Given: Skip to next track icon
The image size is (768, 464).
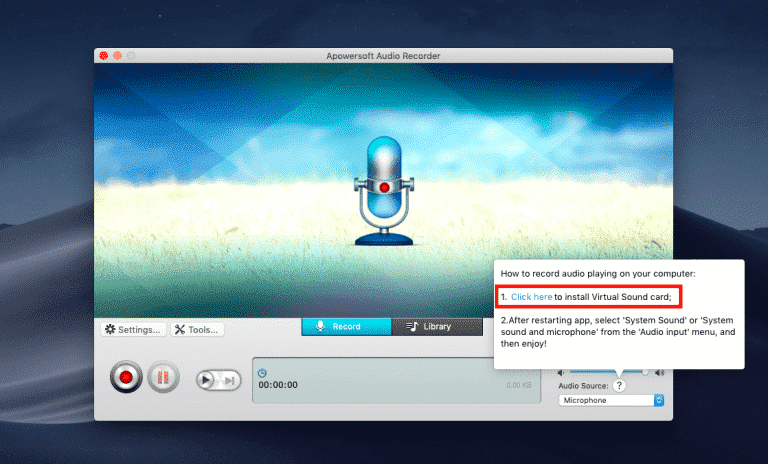Looking at the screenshot, I should (x=229, y=380).
